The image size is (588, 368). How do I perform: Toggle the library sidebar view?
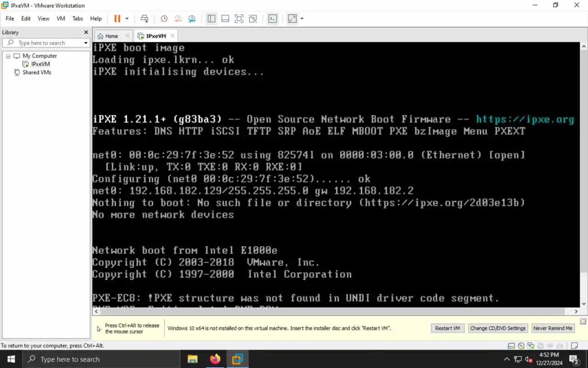point(211,19)
